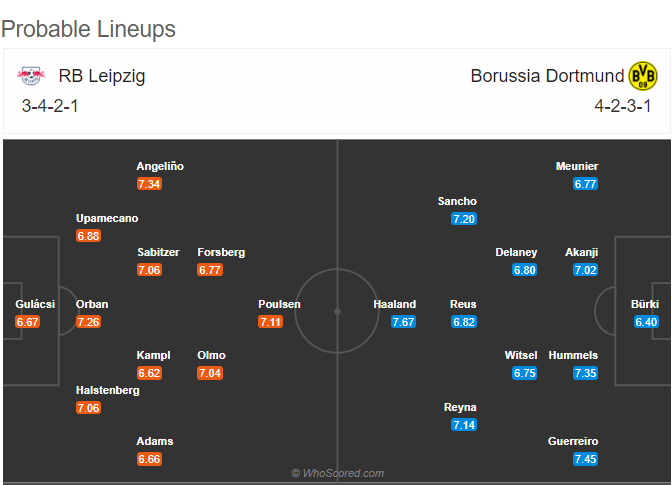
Task: Click the WhoScored.com copyright watermark
Action: point(338,473)
